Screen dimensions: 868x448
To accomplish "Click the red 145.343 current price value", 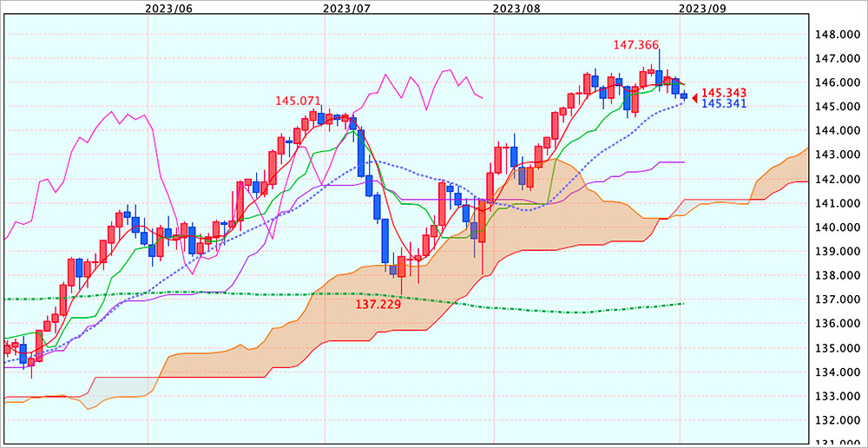I will 724,92.
